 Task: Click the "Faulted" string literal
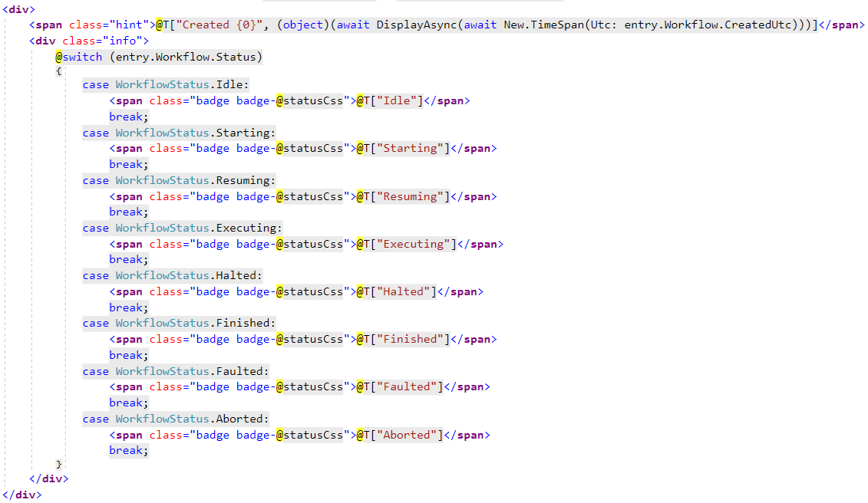pyautogui.click(x=407, y=386)
